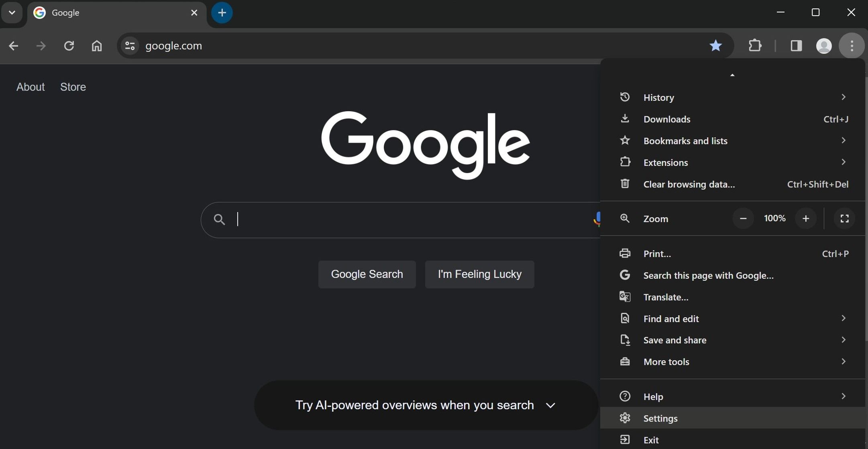Open the side panel icon

click(797, 45)
